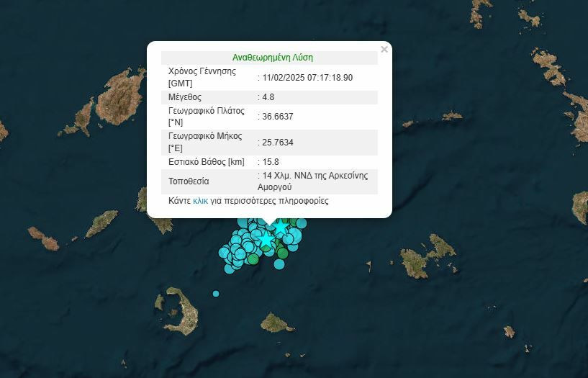Image resolution: width=588 pixels, height=378 pixels.
Task: Click the upper-right cyan star earthquake marker
Action: pos(280,228)
